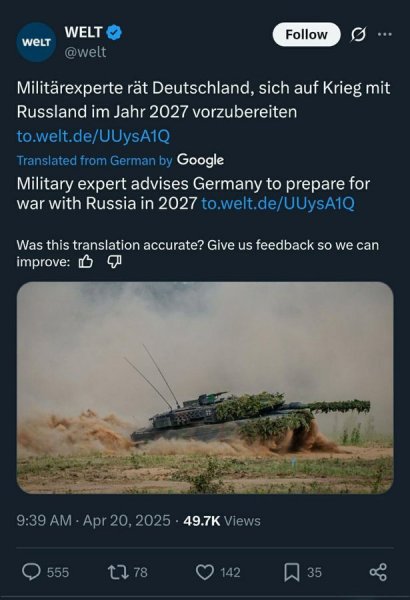This screenshot has height=600, width=410.
Task: Open the tank photo thumbnail
Action: 205,388
